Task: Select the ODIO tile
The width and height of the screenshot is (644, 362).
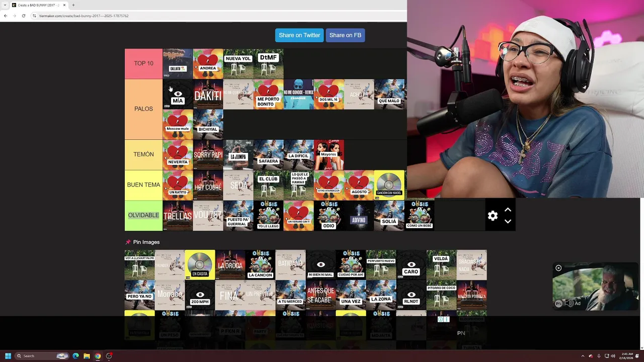Action: pyautogui.click(x=329, y=216)
